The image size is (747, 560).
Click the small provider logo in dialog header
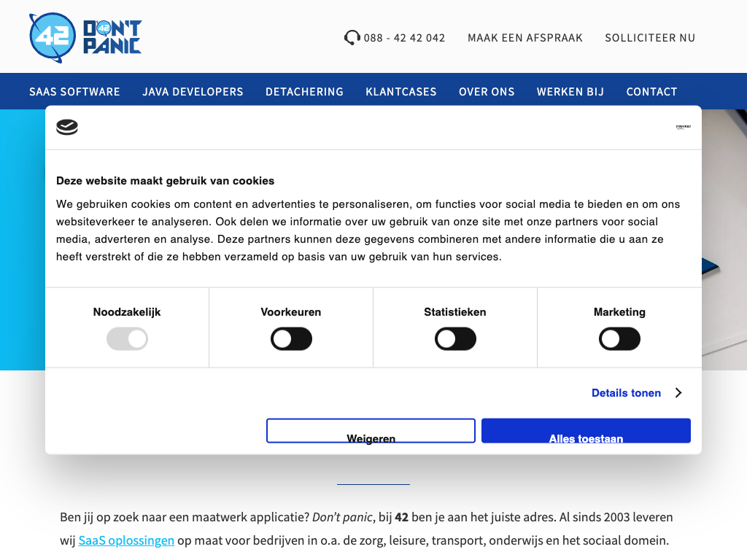point(683,127)
